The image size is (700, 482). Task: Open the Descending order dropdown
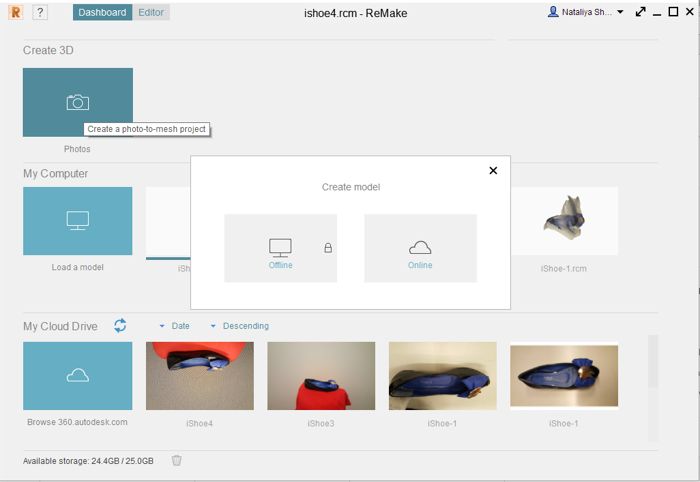click(240, 326)
